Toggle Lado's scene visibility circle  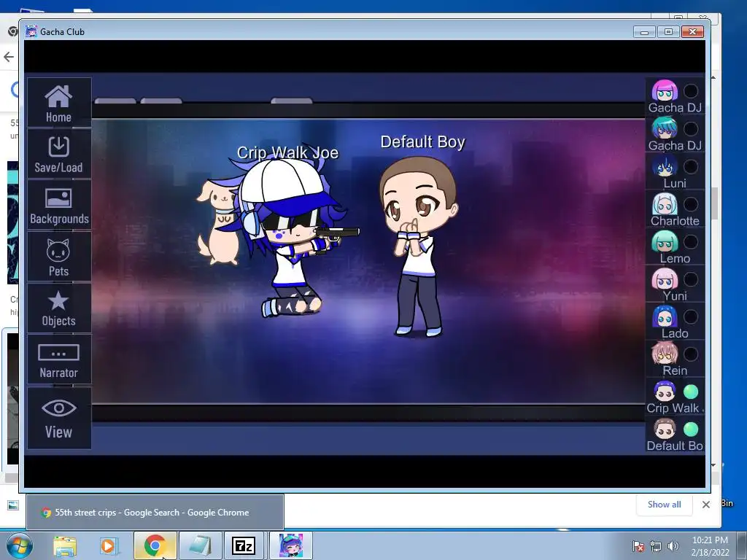coord(691,316)
